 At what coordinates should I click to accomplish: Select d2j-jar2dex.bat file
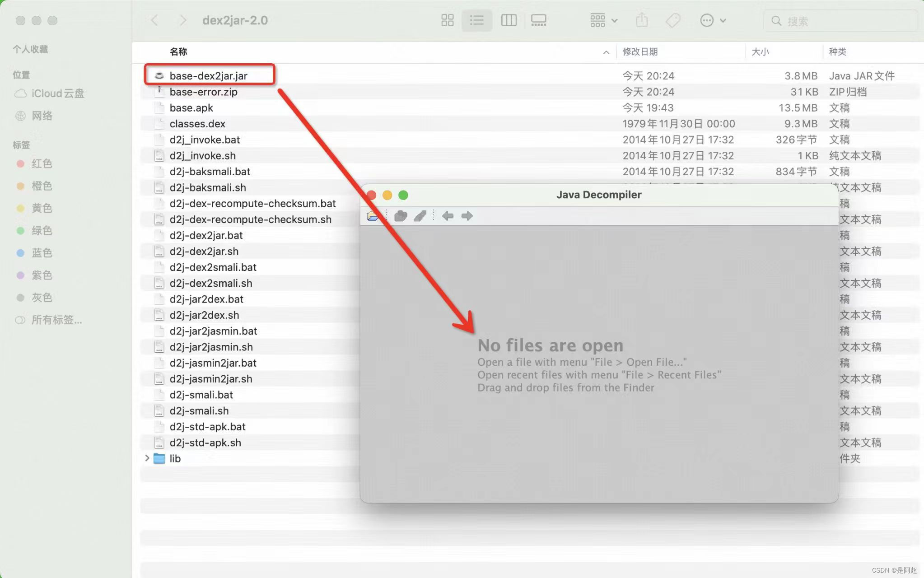pyautogui.click(x=206, y=299)
